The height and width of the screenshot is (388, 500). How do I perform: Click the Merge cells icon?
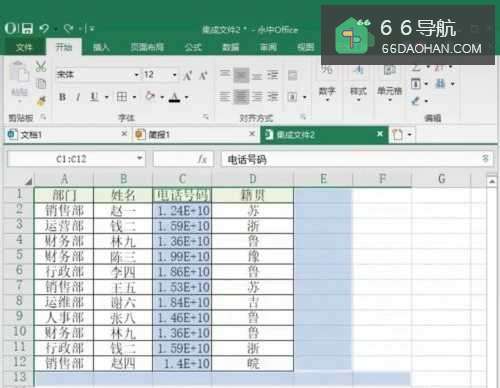point(292,97)
